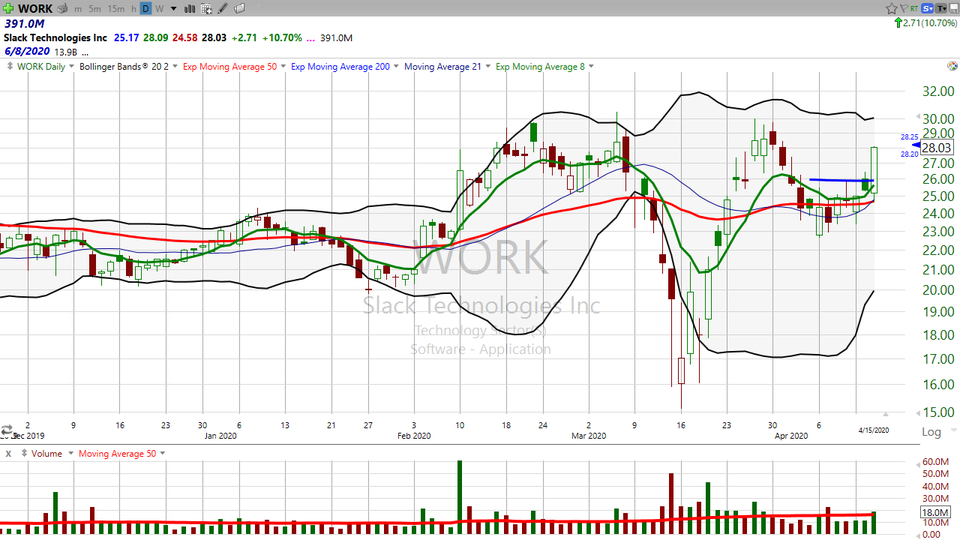Select the 15m time frame
The image size is (960, 540).
pos(116,9)
